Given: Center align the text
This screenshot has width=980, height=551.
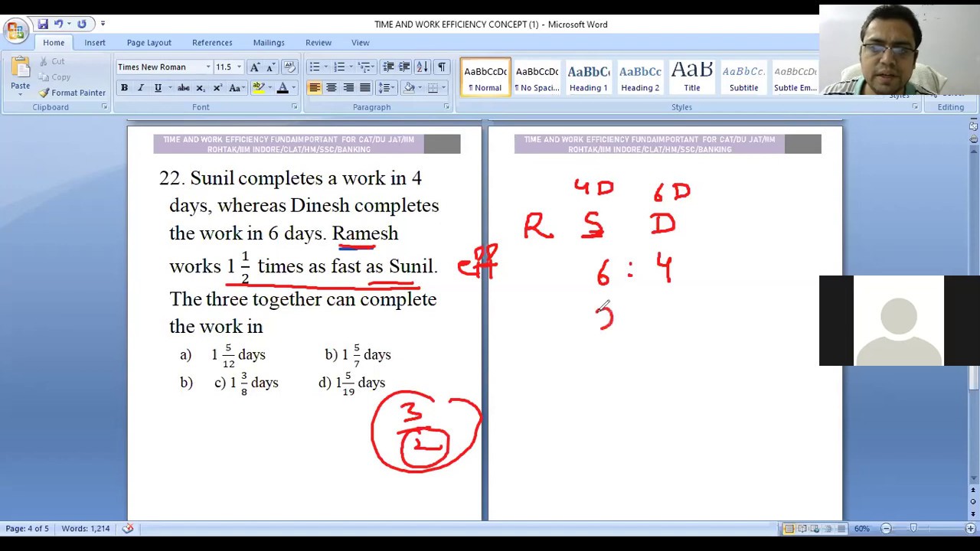Looking at the screenshot, I should point(332,88).
